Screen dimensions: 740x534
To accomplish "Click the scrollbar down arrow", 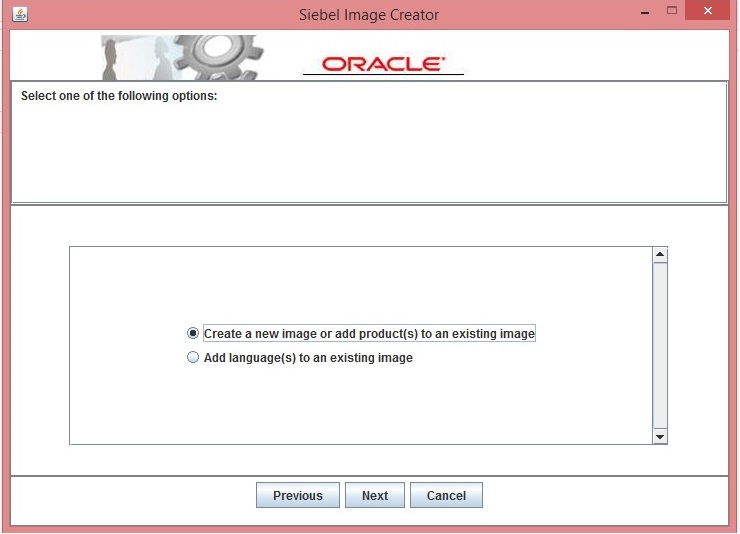I will click(x=660, y=437).
